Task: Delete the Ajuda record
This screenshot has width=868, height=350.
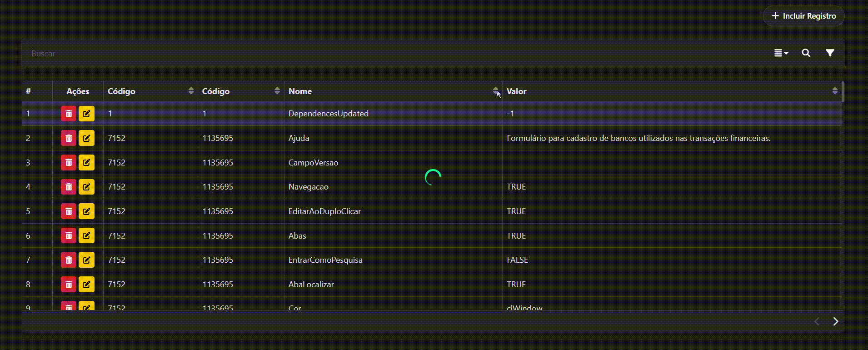Action: 69,138
